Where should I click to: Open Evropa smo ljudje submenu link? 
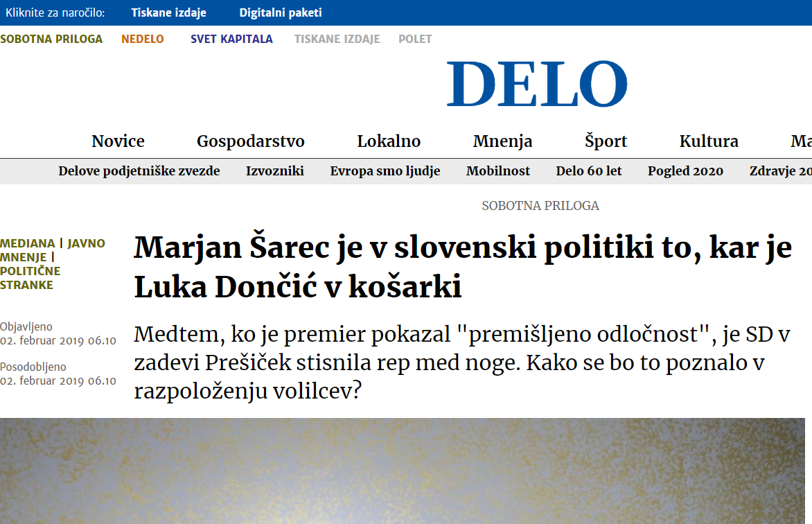pos(385,171)
